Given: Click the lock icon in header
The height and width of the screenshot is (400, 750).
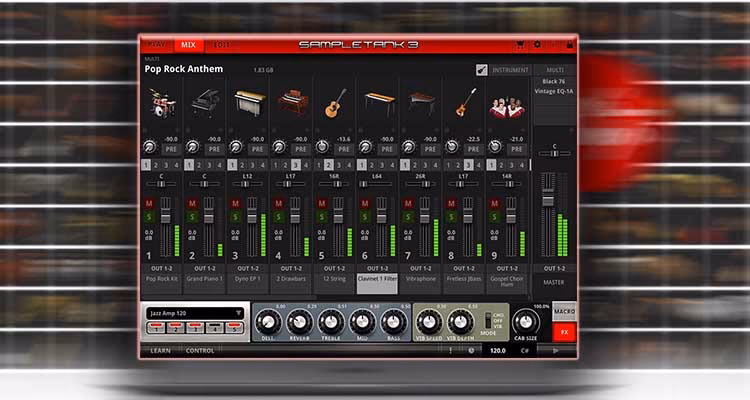Looking at the screenshot, I should coord(569,45).
